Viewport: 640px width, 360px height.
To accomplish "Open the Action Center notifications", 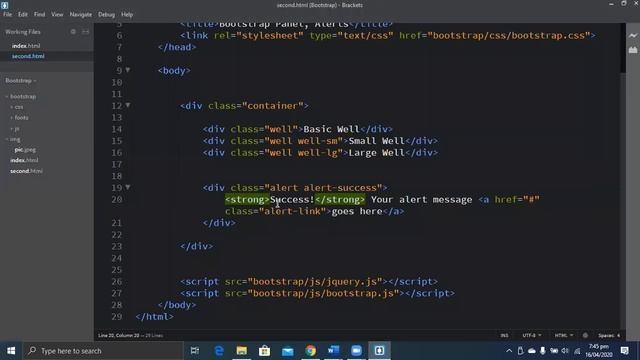I will pos(624,351).
